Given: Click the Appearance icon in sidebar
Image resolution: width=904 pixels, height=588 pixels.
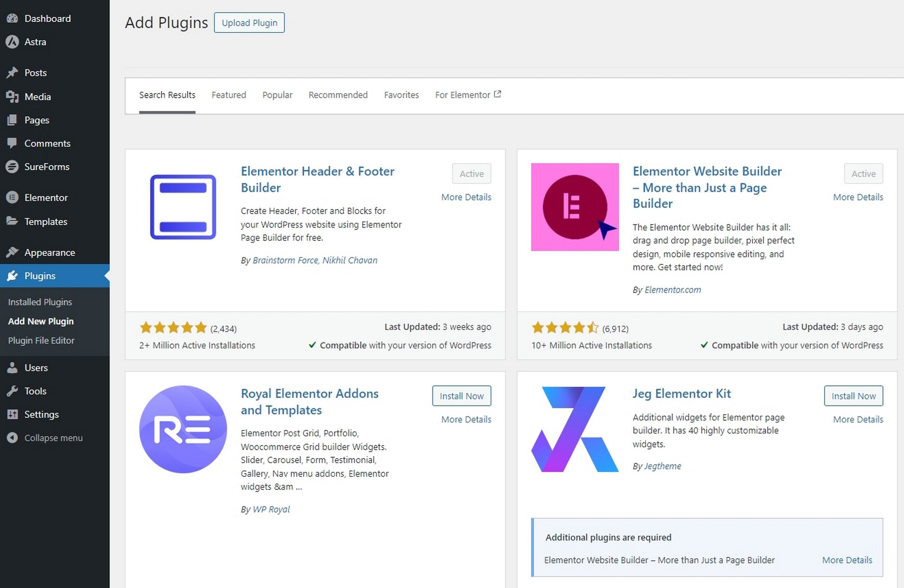Looking at the screenshot, I should point(13,252).
